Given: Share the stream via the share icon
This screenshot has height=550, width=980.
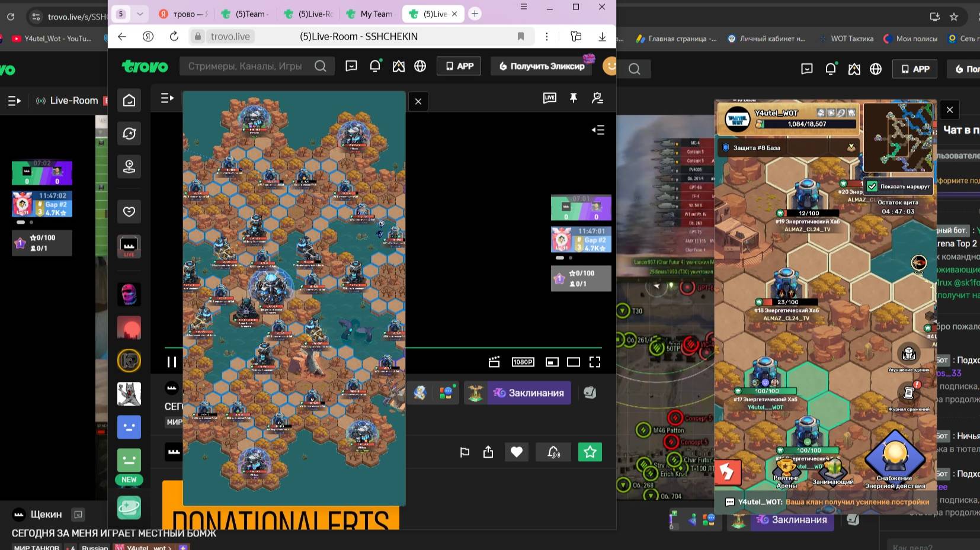Looking at the screenshot, I should point(488,452).
